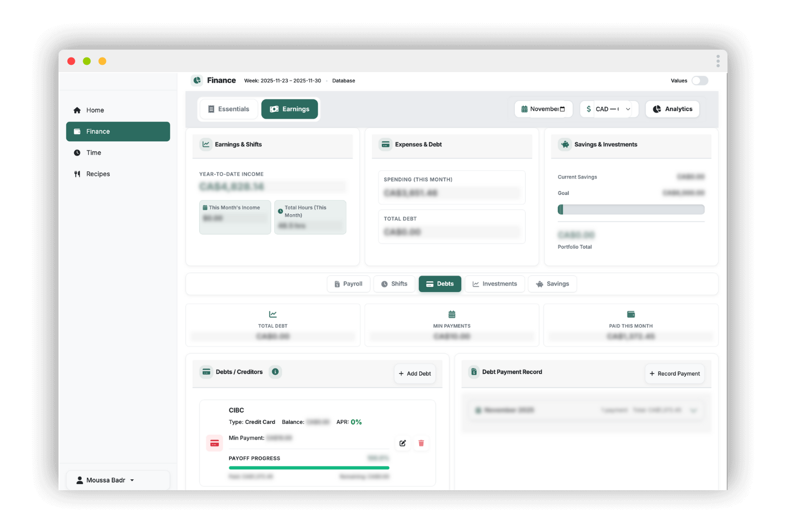Click the Home icon in the sidebar
The height and width of the screenshot is (532, 786).
coord(77,110)
